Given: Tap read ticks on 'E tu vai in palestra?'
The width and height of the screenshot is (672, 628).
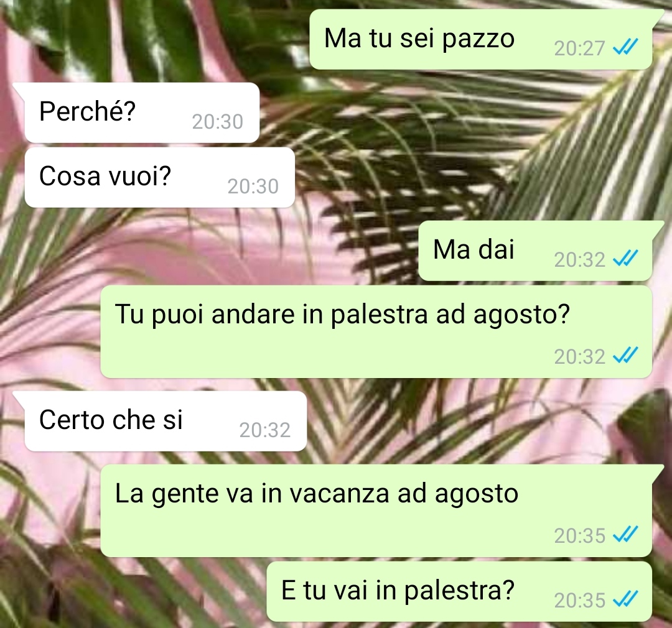Looking at the screenshot, I should 625,599.
